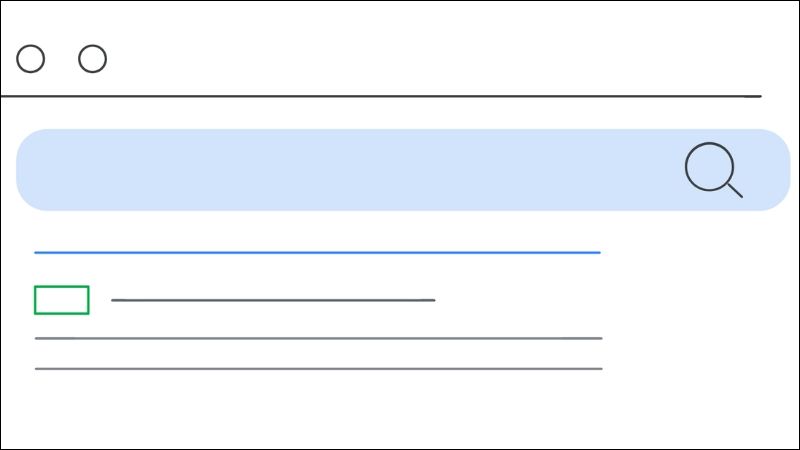Click the second circle window button
This screenshot has height=450, width=800.
pos(92,59)
